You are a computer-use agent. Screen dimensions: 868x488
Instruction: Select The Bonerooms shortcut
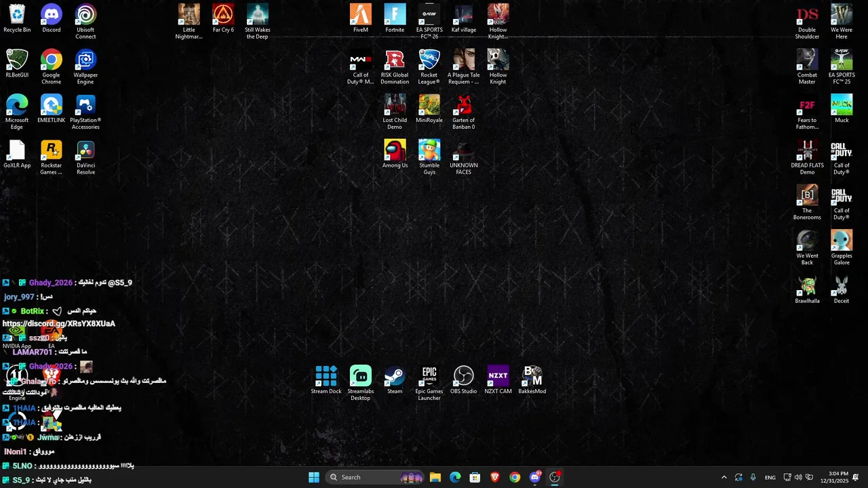click(807, 202)
